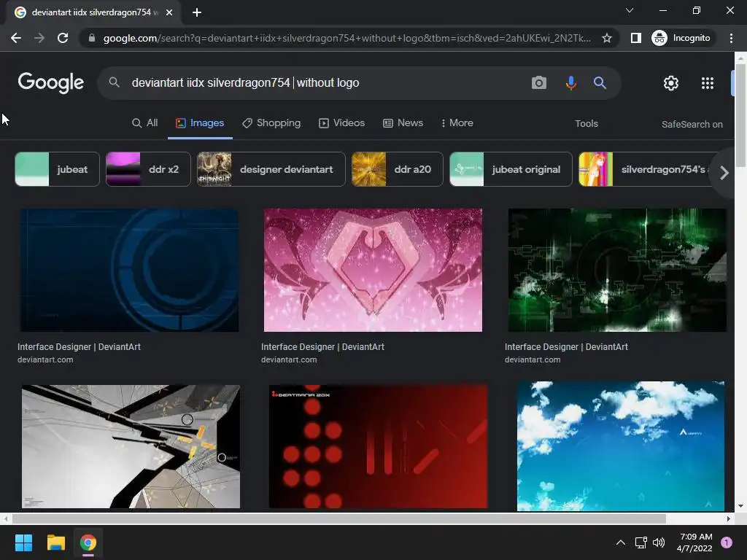Open clock showing 7:09 AM
The height and width of the screenshot is (560, 747).
pos(694,542)
